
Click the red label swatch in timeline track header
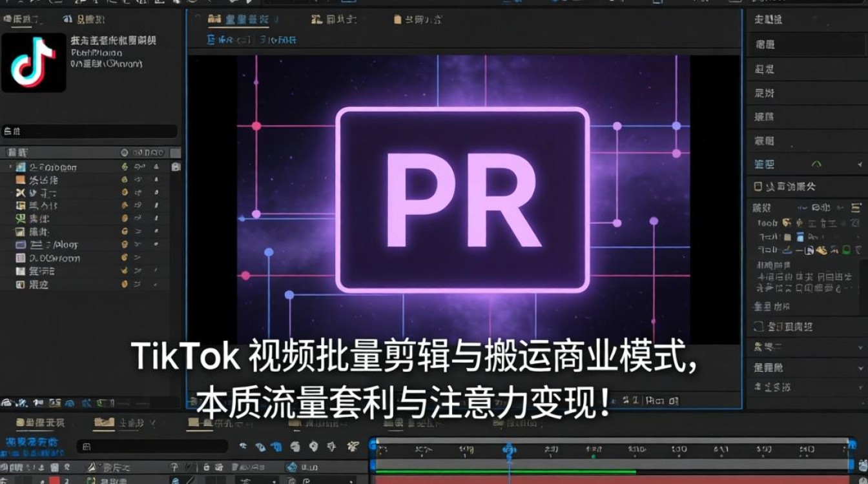[x=55, y=480]
